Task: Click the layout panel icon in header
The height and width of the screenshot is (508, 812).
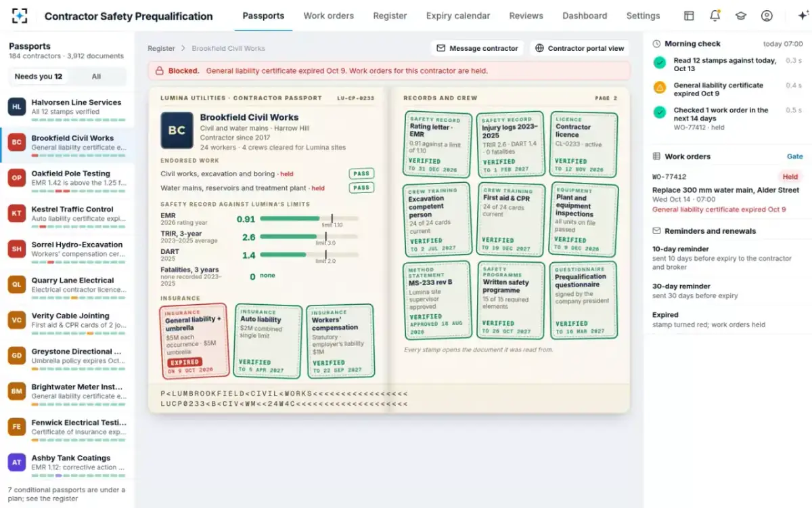Action: point(689,16)
